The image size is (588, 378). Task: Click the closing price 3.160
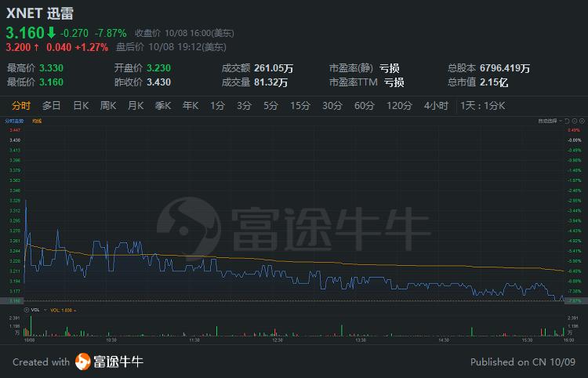pyautogui.click(x=25, y=33)
